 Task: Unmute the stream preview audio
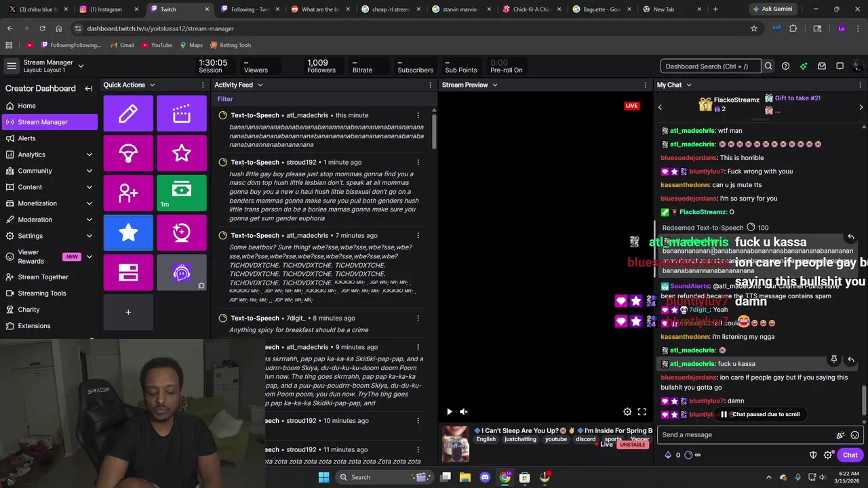[x=464, y=411]
